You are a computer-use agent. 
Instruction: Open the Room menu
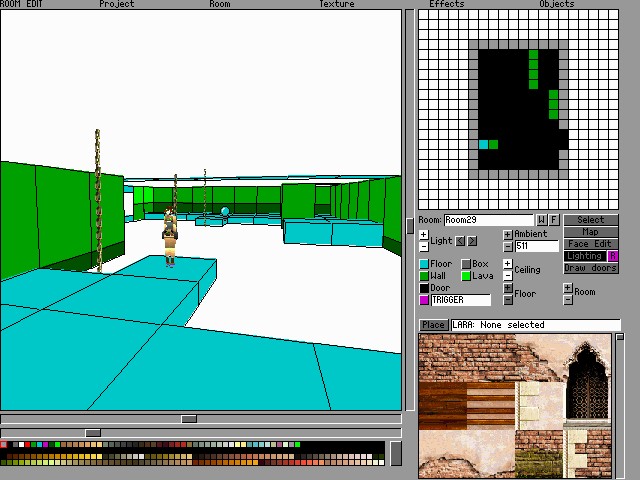coord(220,4)
